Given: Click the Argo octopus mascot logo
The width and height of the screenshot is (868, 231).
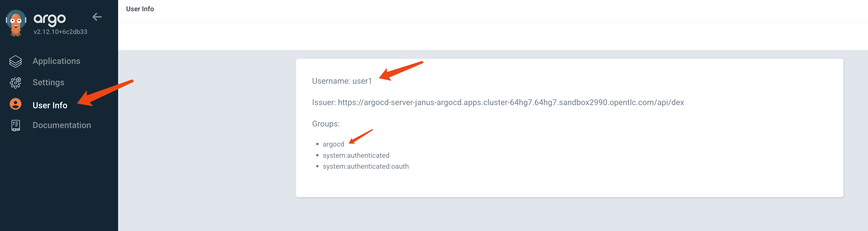Looking at the screenshot, I should 16,23.
